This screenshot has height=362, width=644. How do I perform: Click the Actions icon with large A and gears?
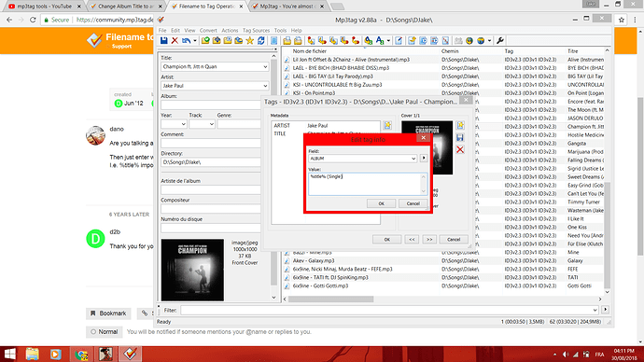369,41
